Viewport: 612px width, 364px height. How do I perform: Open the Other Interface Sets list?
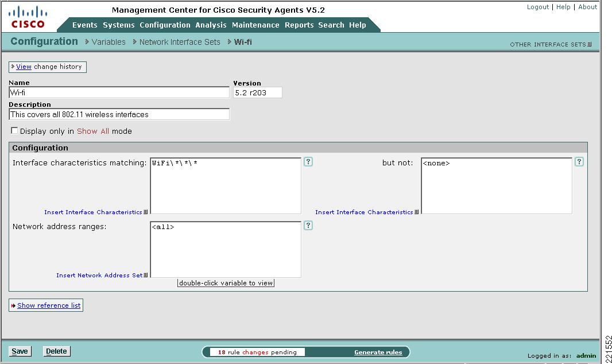click(551, 44)
